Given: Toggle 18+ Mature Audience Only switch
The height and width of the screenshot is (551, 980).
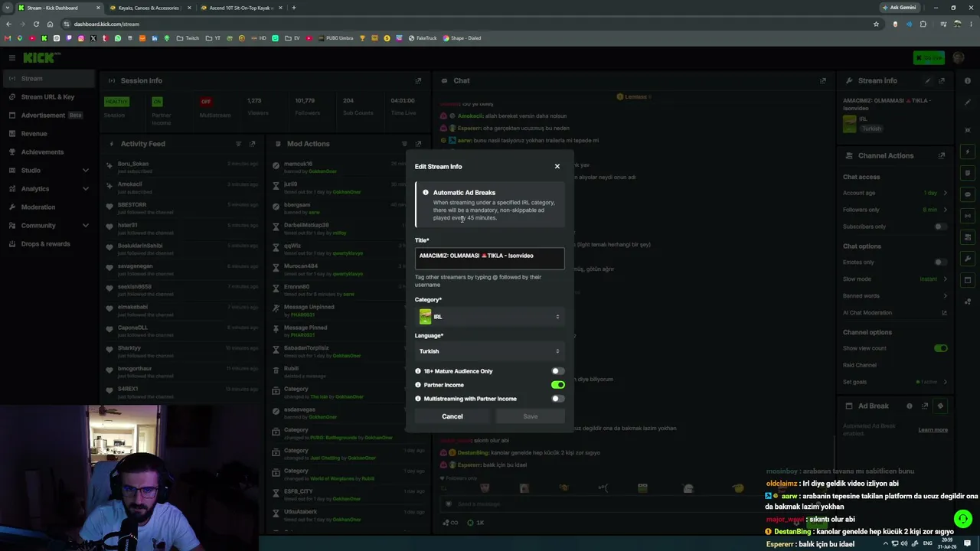Looking at the screenshot, I should point(557,371).
